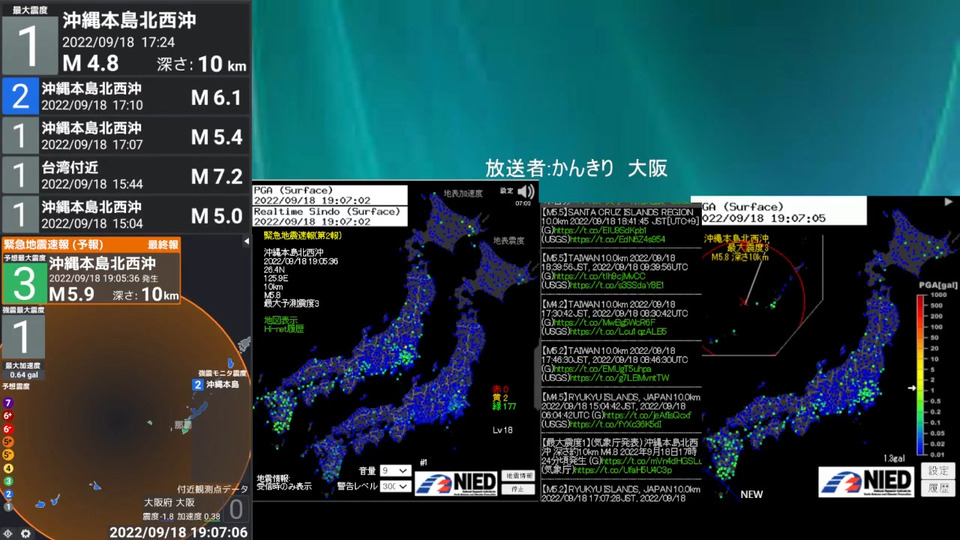The height and width of the screenshot is (540, 960).
Task: Open the t.co/EdN6Z4s954 USGS link
Action: click(617, 239)
